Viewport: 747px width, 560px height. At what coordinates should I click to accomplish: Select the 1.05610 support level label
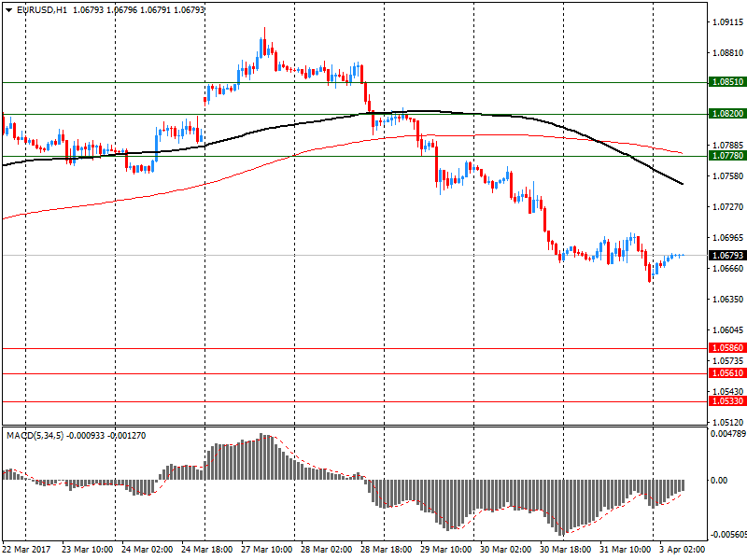pyautogui.click(x=727, y=373)
